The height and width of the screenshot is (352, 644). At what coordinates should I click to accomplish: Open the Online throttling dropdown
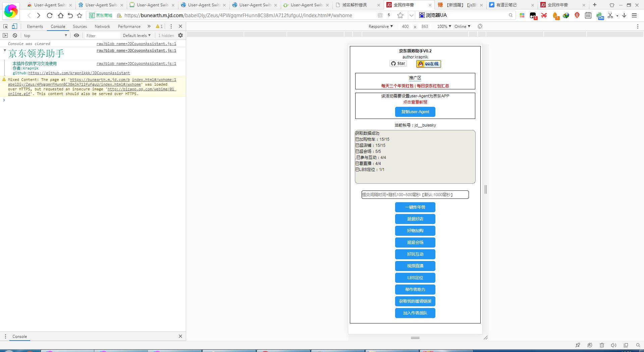pos(462,26)
